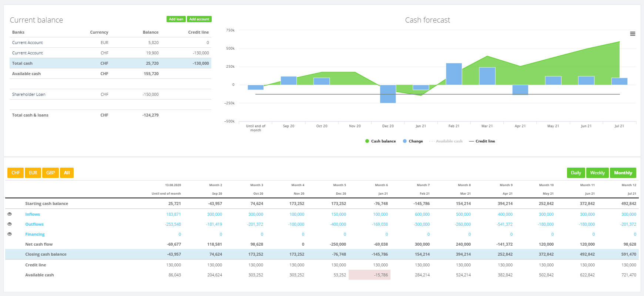644x296 pixels.
Task: Enable Available cash series in legend
Action: coord(446,141)
